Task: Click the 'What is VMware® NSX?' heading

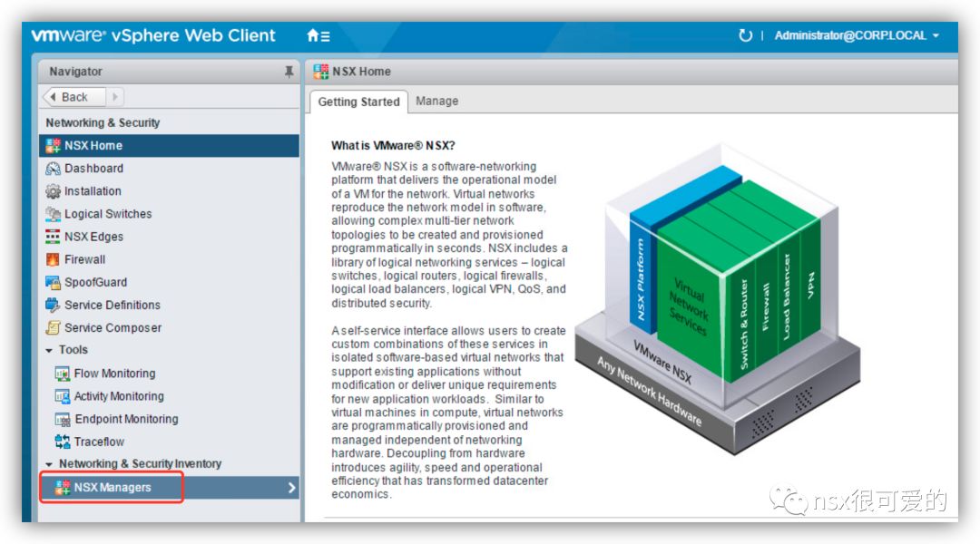Action: [x=393, y=146]
